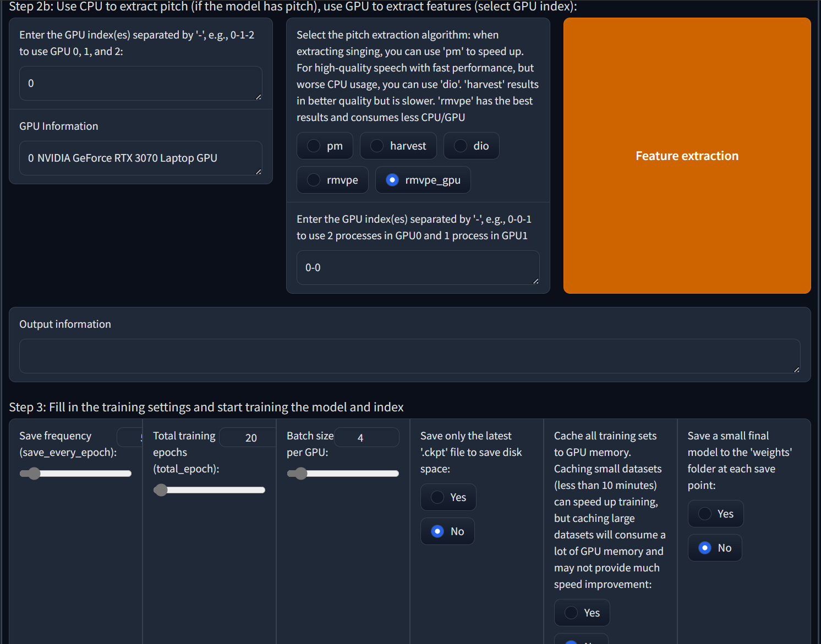Click the GPU Information text box

point(140,158)
